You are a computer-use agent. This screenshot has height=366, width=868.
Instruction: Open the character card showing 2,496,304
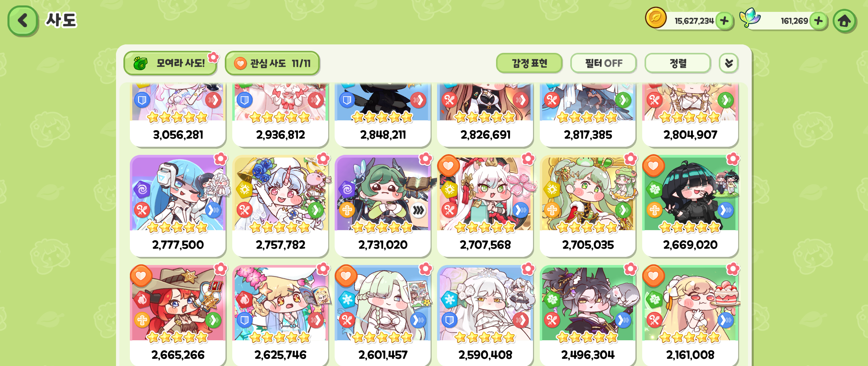[588, 315]
